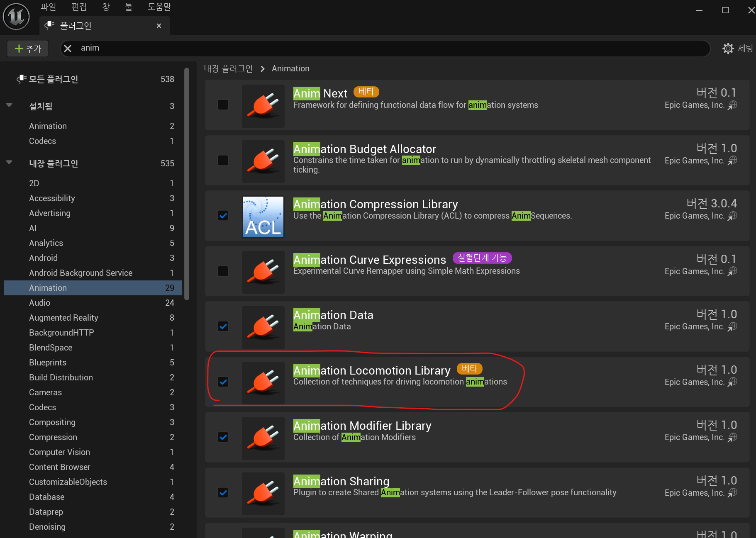Close the 플러그인 tab
This screenshot has height=538, width=756.
(159, 26)
